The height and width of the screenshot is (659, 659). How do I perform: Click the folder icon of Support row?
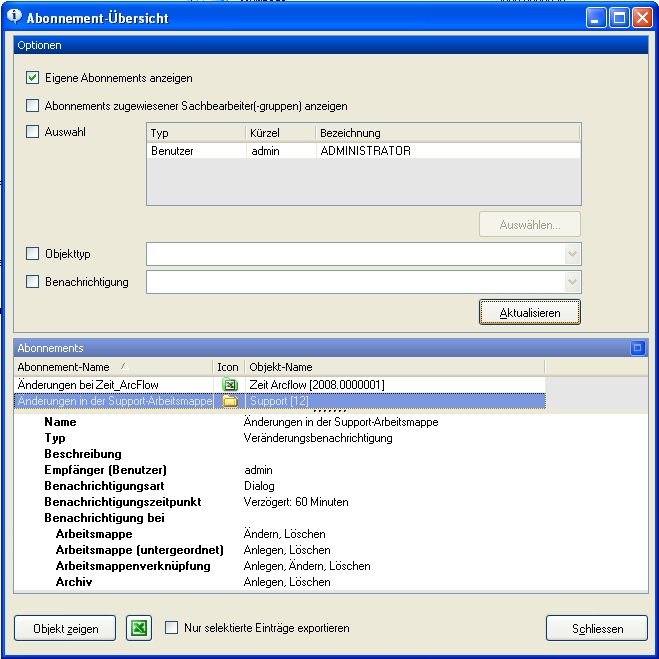(229, 401)
